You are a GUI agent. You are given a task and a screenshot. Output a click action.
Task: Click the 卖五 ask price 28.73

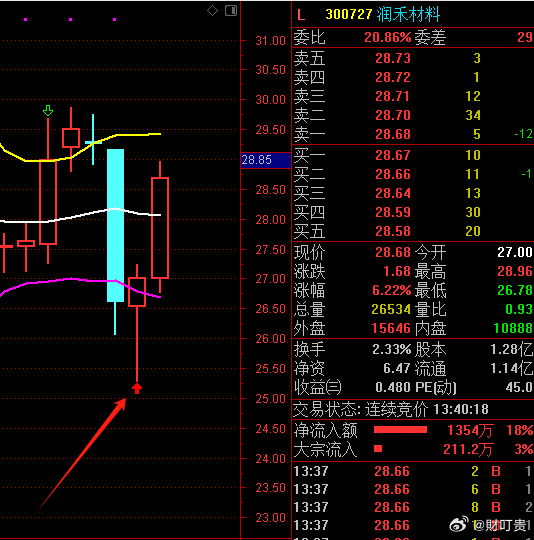point(393,58)
